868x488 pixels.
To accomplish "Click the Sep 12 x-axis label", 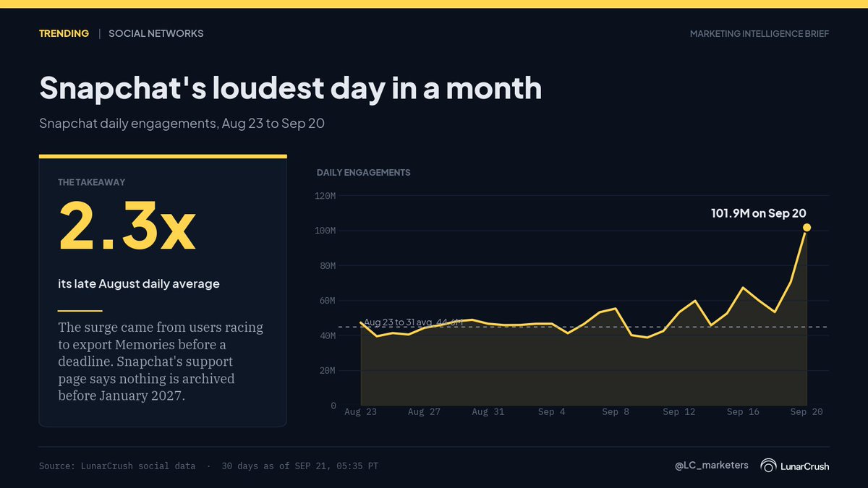I will pyautogui.click(x=679, y=412).
